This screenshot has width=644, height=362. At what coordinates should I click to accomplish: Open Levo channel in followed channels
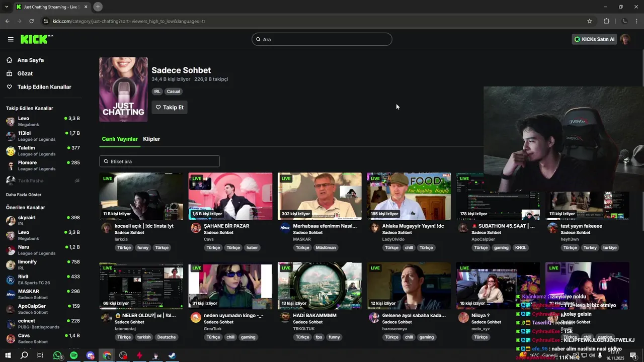pos(43,121)
